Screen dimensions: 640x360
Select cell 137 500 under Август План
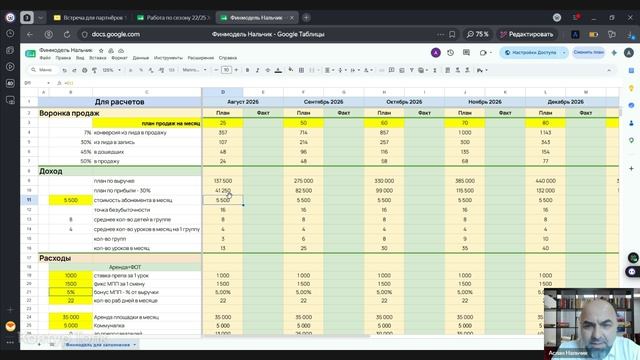coord(223,181)
